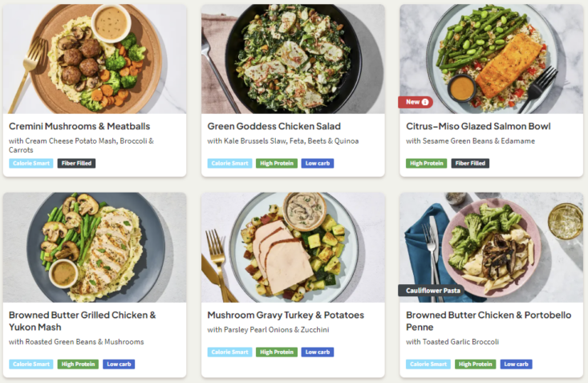Click the info icon on New badge
The height and width of the screenshot is (383, 588).
pyautogui.click(x=425, y=102)
